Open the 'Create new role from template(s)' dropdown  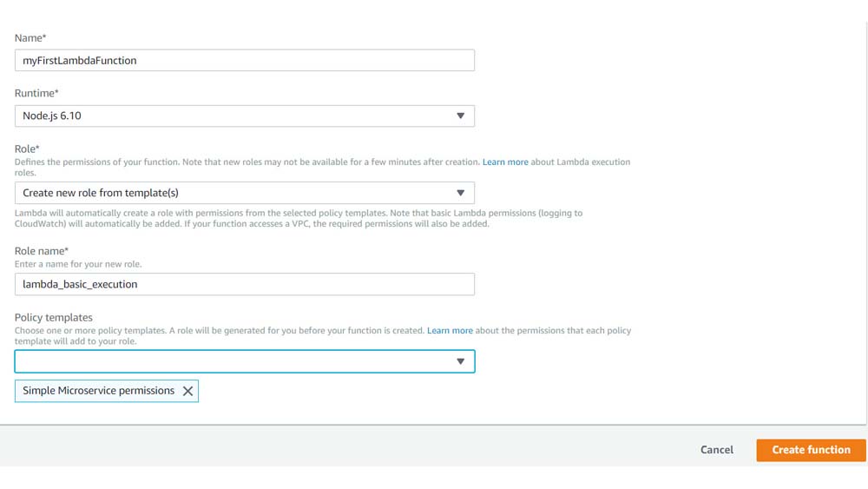(234, 193)
